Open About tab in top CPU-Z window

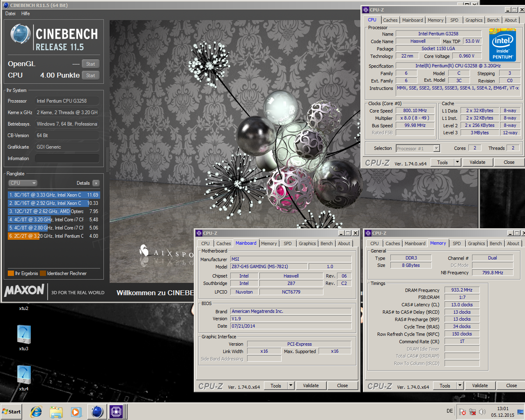(x=511, y=20)
